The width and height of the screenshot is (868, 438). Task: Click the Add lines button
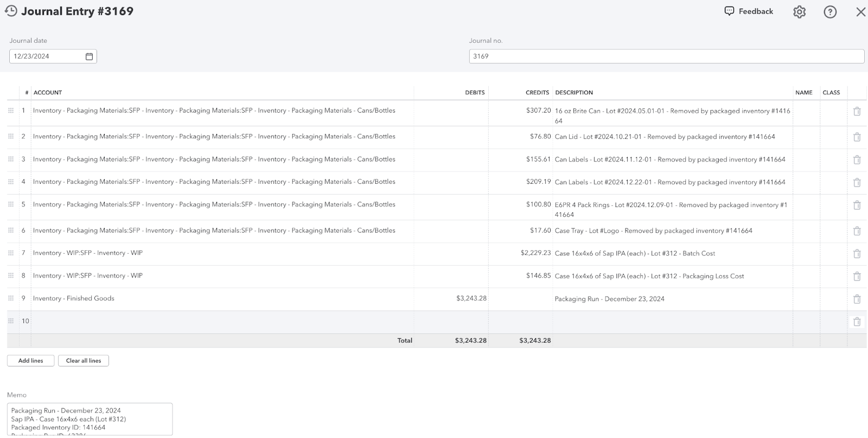30,360
